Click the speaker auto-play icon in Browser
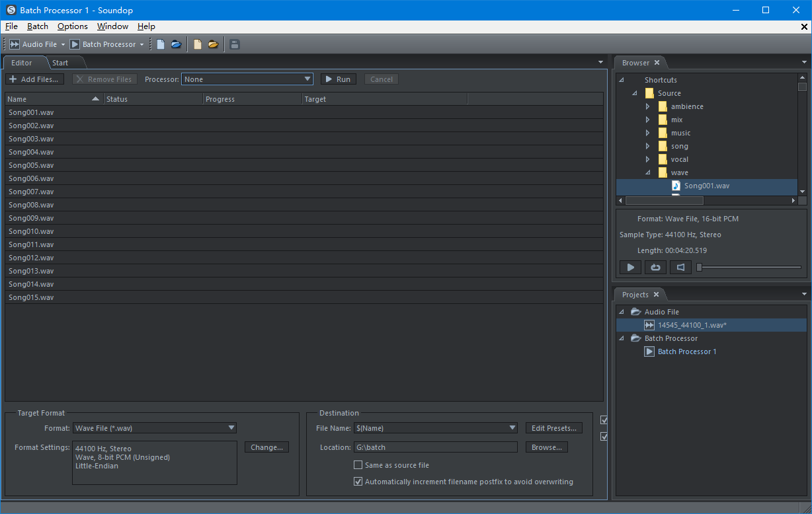Viewport: 812px width, 514px height. [x=680, y=267]
